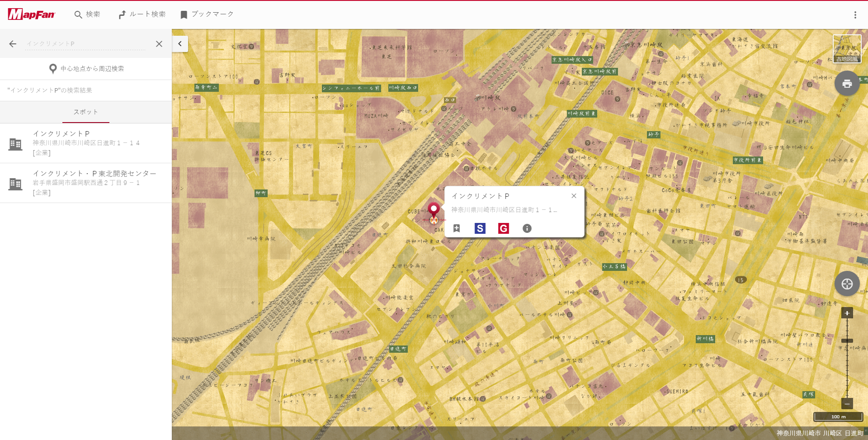Open details with the info icon in popup
Viewport: 868px width, 440px height.
pyautogui.click(x=527, y=228)
